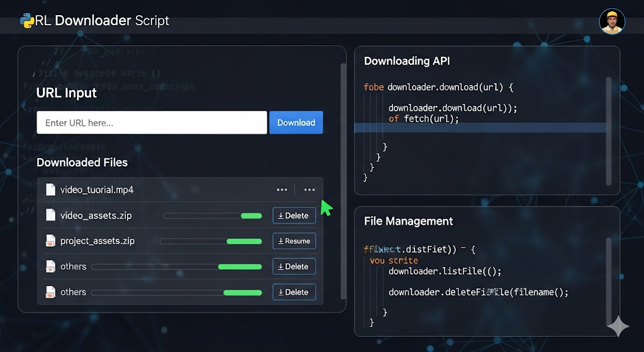Click the vou strite code line

pos(394,261)
